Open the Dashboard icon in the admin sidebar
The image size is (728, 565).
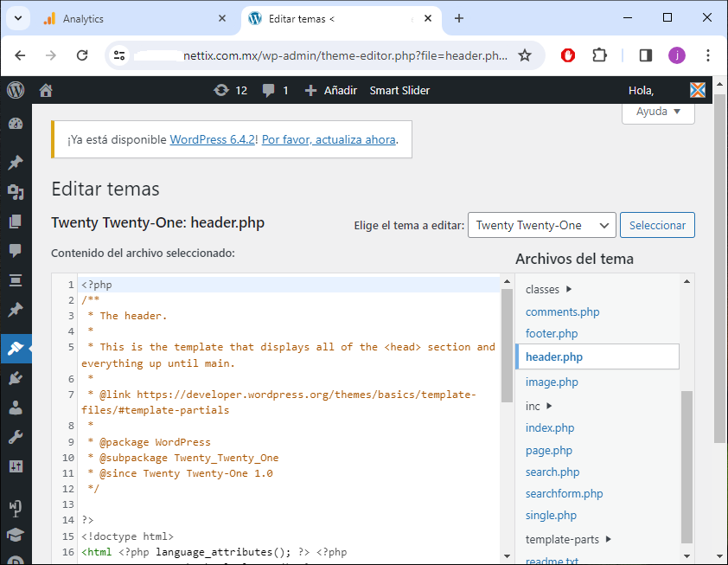[15, 124]
